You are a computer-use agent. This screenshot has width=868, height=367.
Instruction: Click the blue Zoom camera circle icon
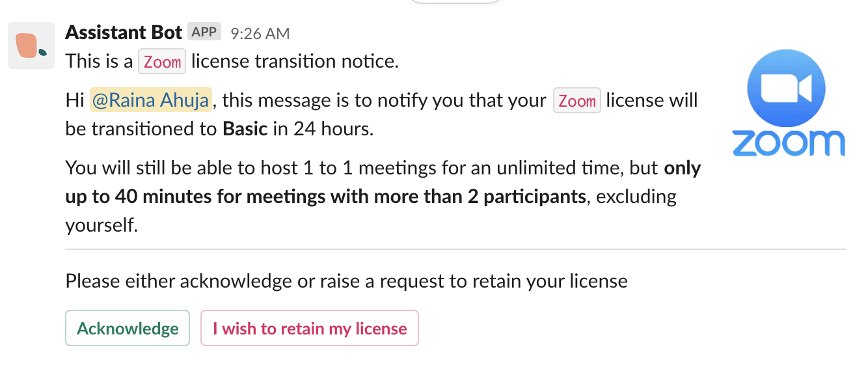(786, 88)
